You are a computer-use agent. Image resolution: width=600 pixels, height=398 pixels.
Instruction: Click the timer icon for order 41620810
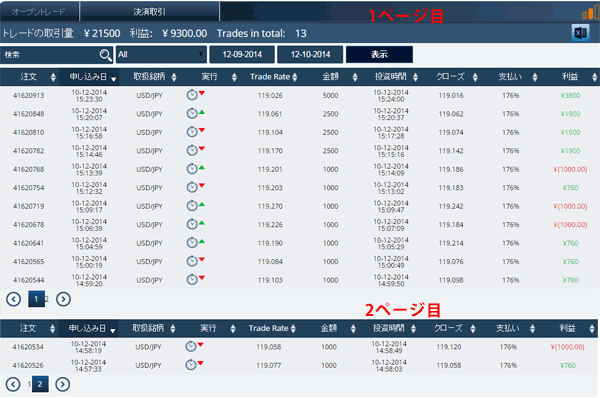tap(192, 131)
